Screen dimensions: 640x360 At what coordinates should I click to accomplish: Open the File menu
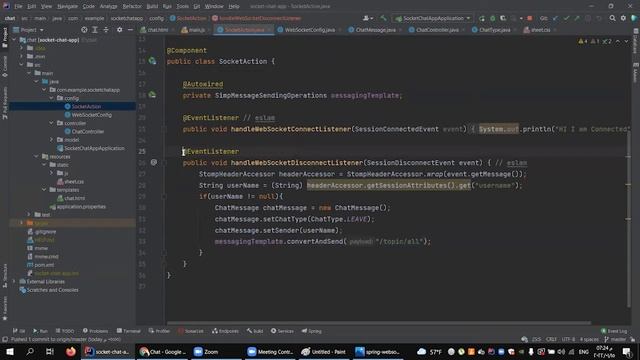pos(18,6)
